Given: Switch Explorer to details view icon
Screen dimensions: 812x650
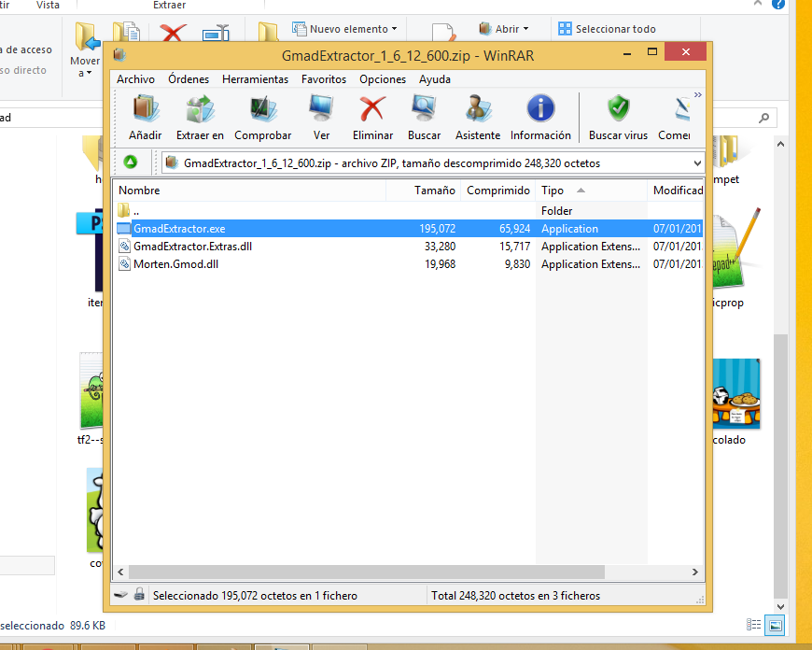Looking at the screenshot, I should [753, 625].
